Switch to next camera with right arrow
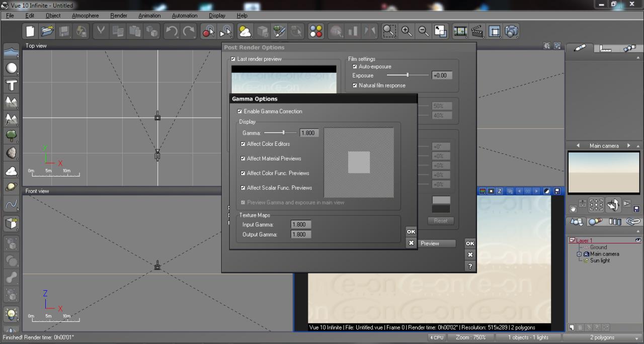 coord(628,146)
